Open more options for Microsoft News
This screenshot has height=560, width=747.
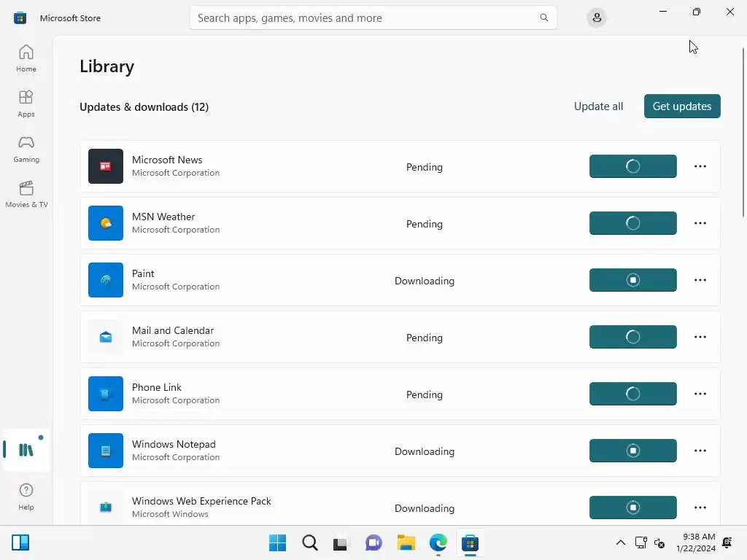click(x=700, y=166)
